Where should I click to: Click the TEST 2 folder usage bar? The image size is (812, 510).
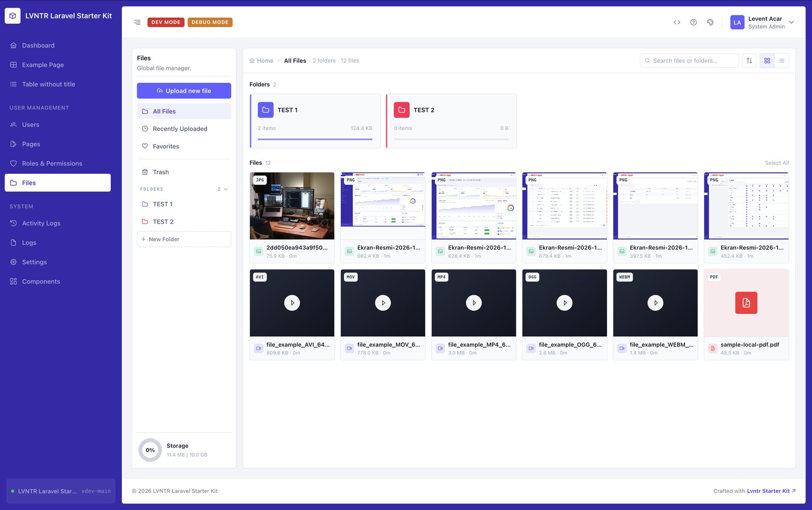coord(451,139)
